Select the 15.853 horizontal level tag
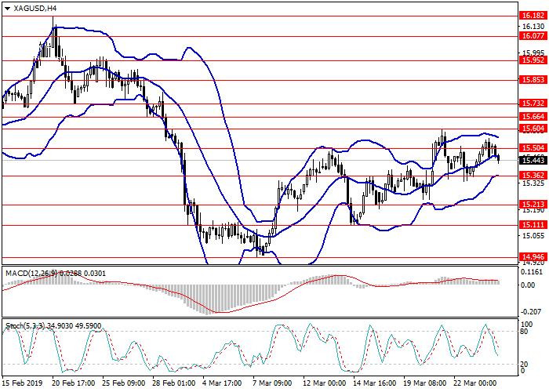Viewport: 549px width, 392px height. [x=533, y=79]
